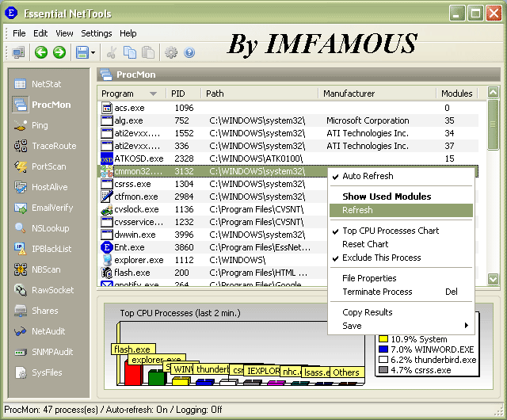The image size is (507, 420).
Task: Click the Paste clipboard toolbar icon
Action: tap(148, 52)
